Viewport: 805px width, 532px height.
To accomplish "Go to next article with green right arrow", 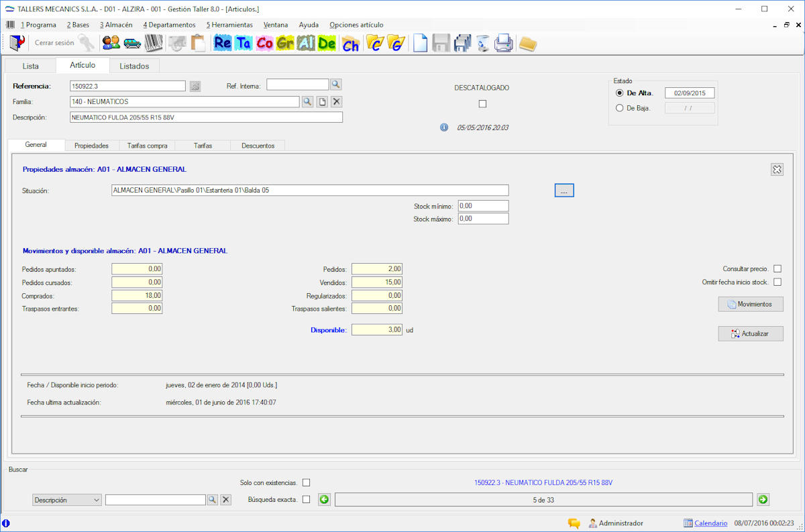I will 763,499.
